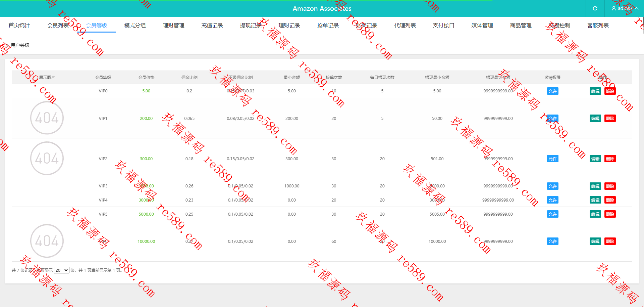
Task: Select the 会员等级 tab
Action: pos(96,25)
